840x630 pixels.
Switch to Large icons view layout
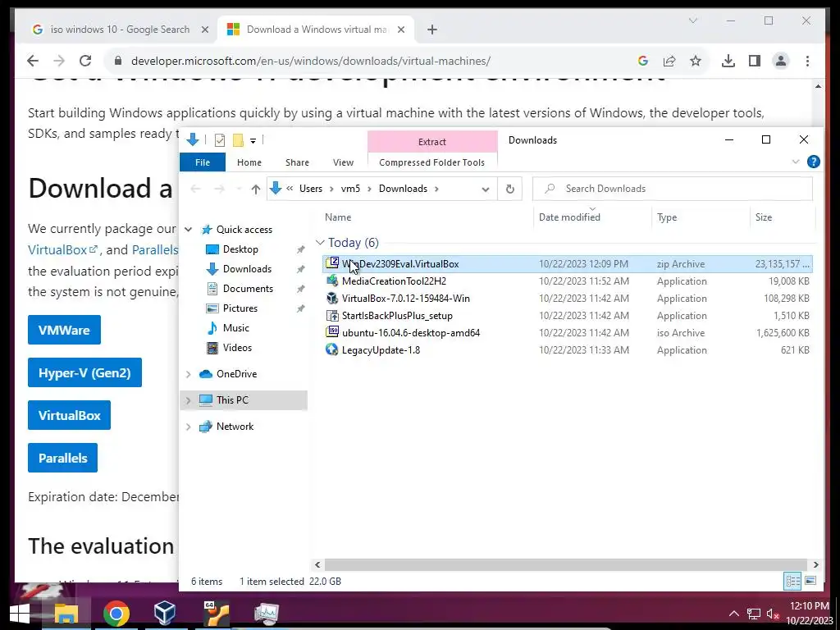(x=810, y=581)
